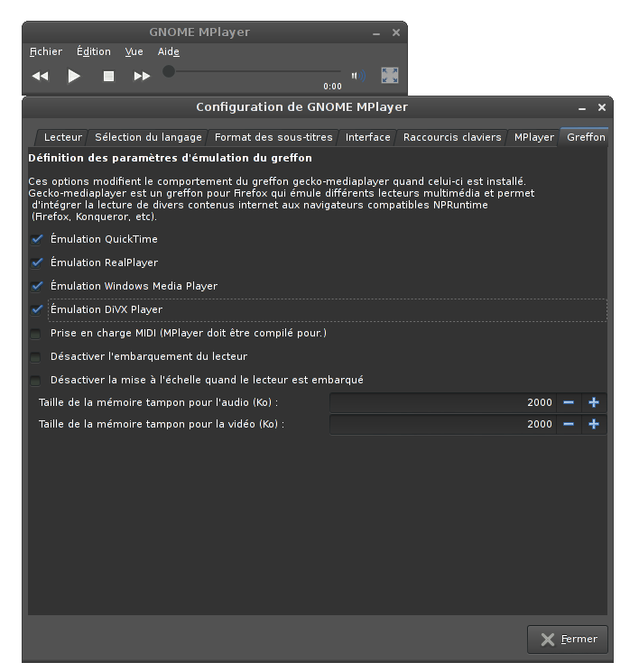
Task: Toggle the Émulation DiVX Player checkbox
Action: click(x=37, y=309)
